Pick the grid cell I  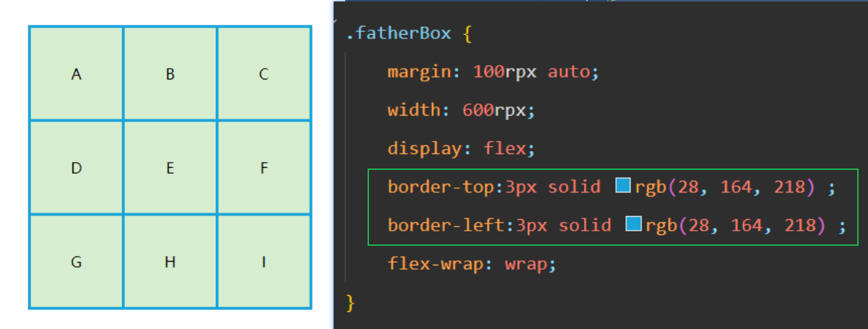point(264,262)
